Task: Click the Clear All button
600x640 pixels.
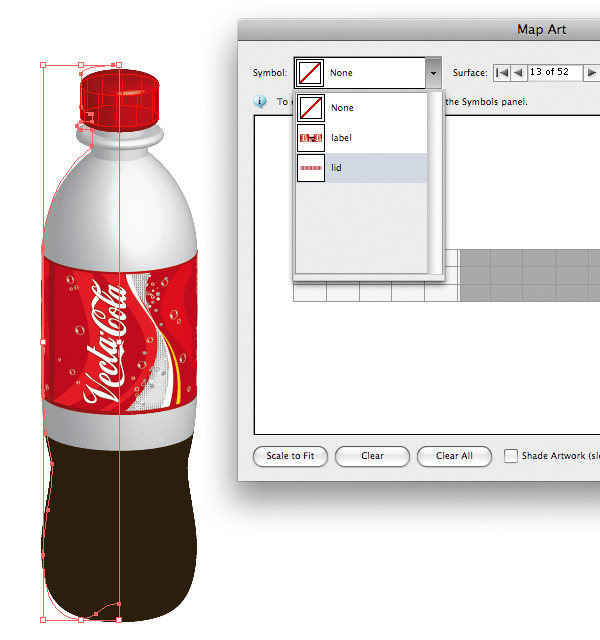Action: (x=454, y=456)
